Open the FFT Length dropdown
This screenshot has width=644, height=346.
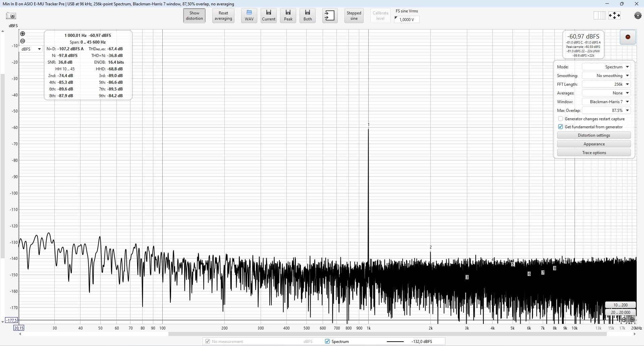(x=606, y=84)
